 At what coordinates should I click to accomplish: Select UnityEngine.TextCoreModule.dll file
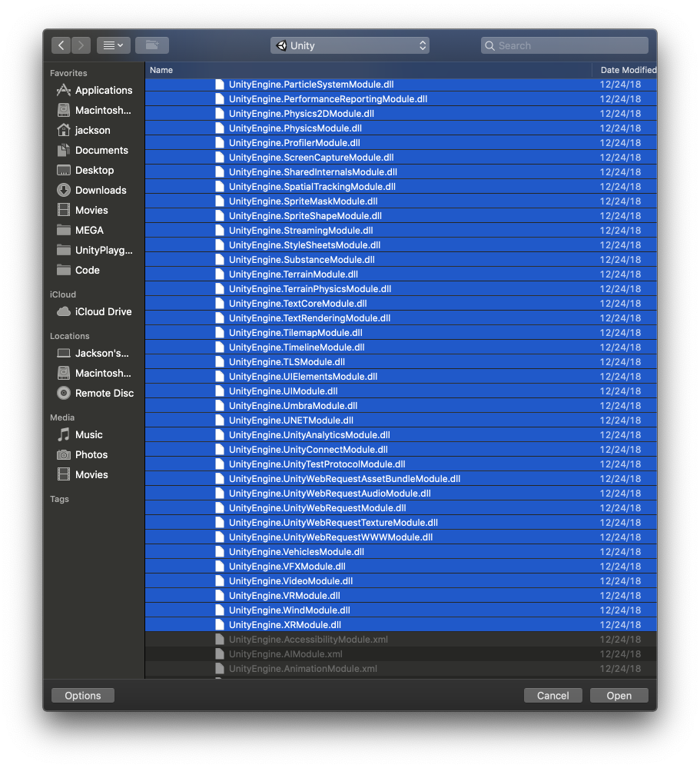coord(401,304)
